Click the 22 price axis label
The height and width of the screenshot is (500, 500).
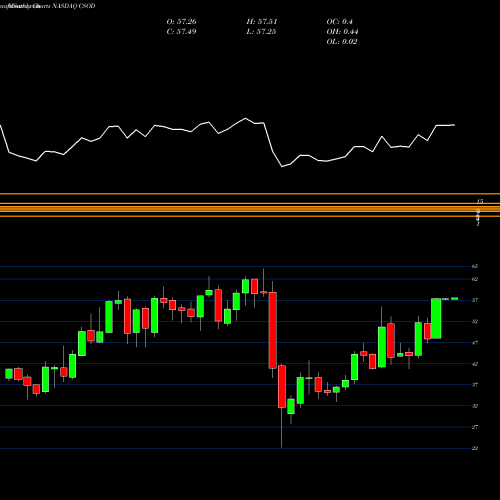[475, 448]
